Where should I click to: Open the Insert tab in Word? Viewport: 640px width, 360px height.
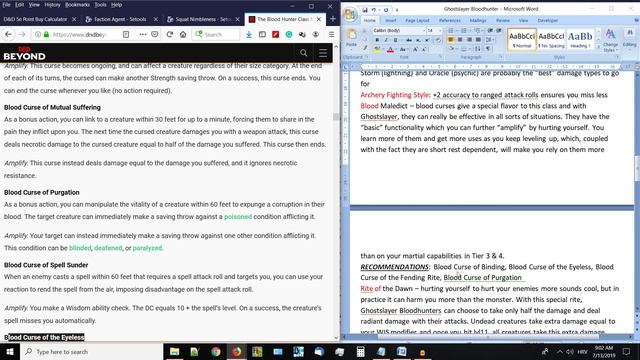(x=391, y=20)
